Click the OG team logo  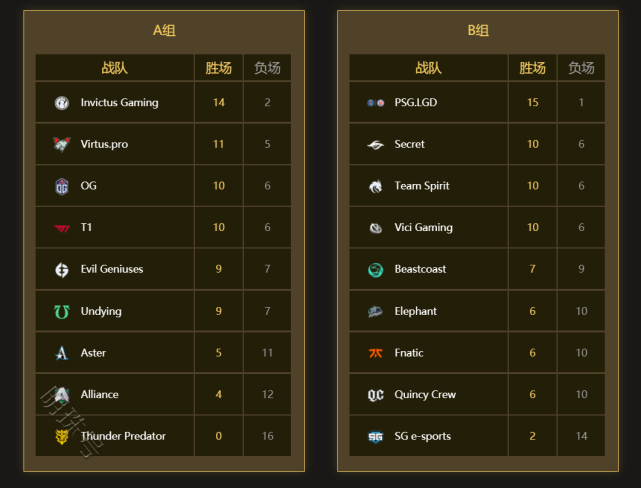point(62,186)
